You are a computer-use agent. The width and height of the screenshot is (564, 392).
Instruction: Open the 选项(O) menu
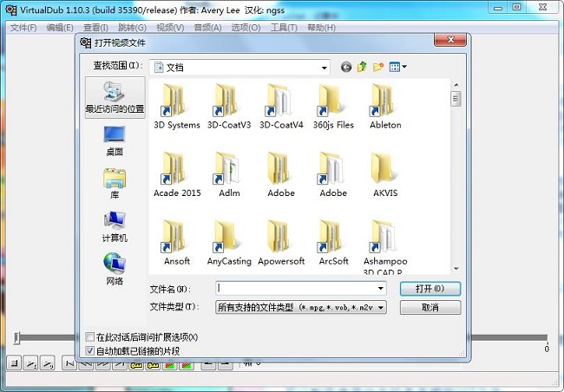click(x=246, y=28)
